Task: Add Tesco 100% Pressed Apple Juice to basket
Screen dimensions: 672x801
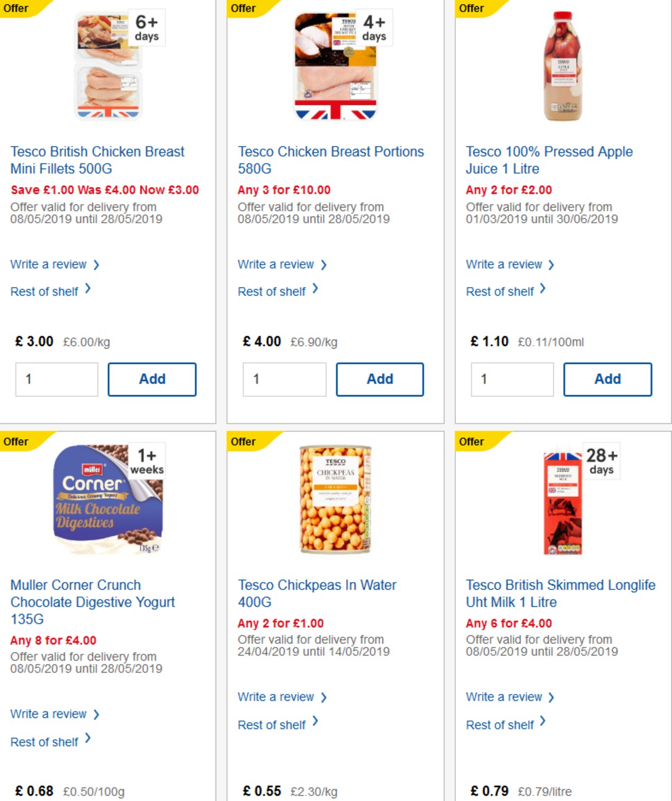Action: (607, 379)
